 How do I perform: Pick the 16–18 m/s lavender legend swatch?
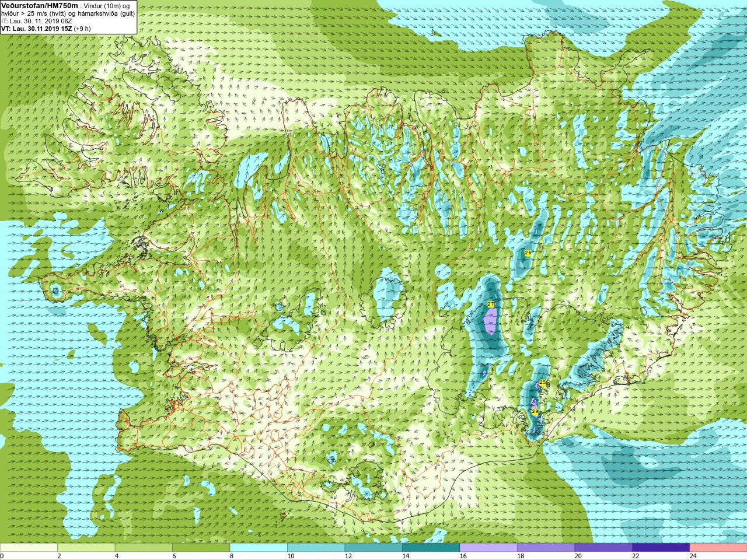point(488,548)
